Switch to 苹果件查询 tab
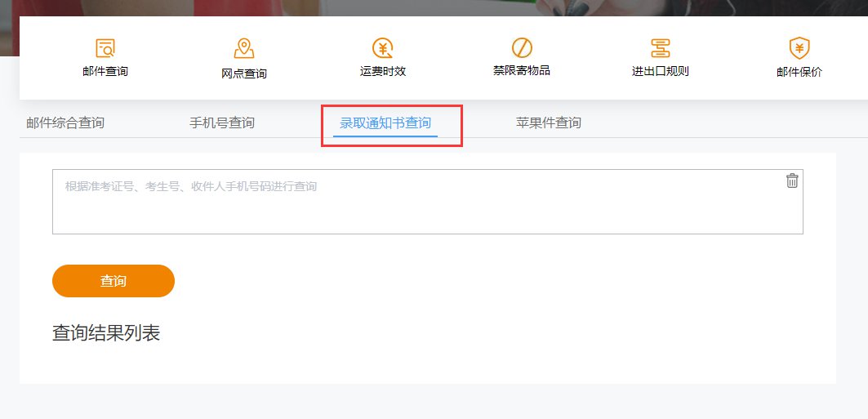 point(549,123)
